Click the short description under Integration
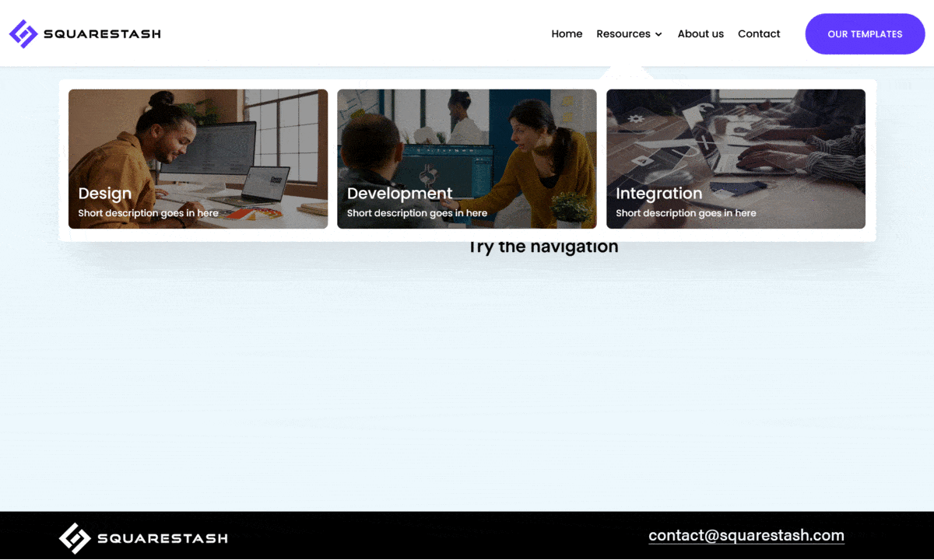The image size is (934, 560). click(x=686, y=213)
